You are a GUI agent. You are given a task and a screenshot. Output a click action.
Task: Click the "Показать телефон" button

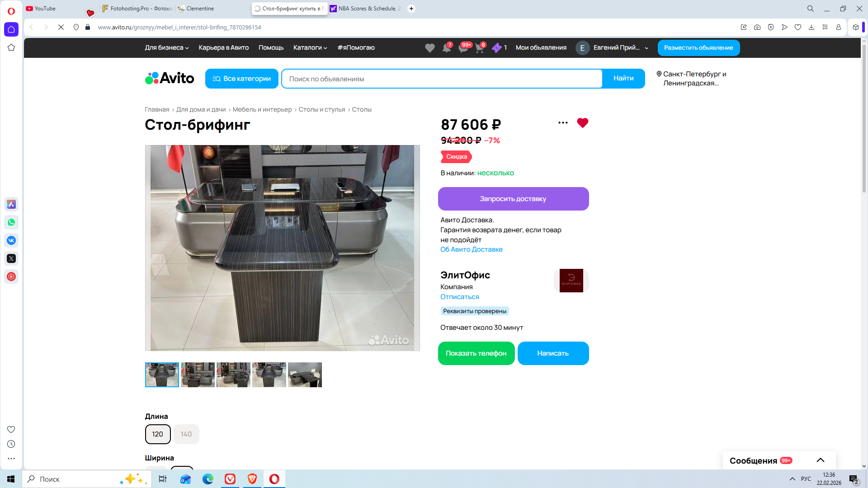point(476,353)
